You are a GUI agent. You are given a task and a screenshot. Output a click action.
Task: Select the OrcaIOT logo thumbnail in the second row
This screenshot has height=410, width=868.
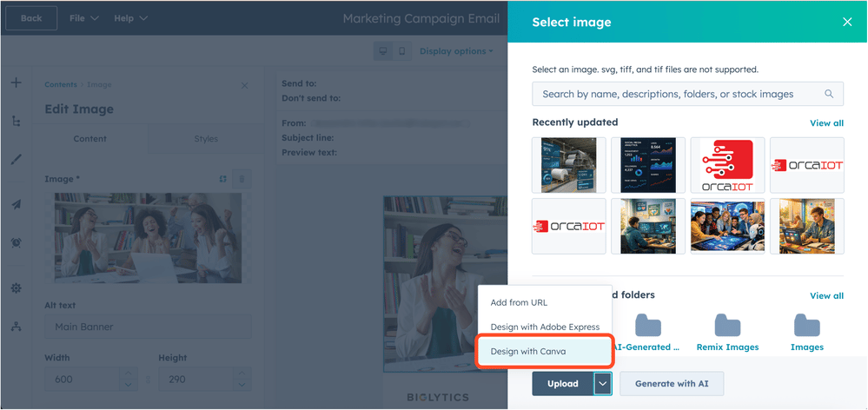[568, 227]
